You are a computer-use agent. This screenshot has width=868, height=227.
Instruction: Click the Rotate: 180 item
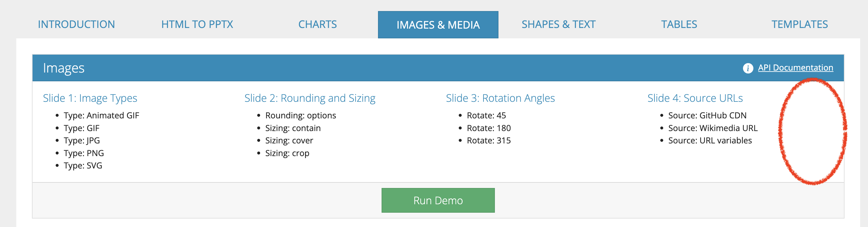coord(489,128)
